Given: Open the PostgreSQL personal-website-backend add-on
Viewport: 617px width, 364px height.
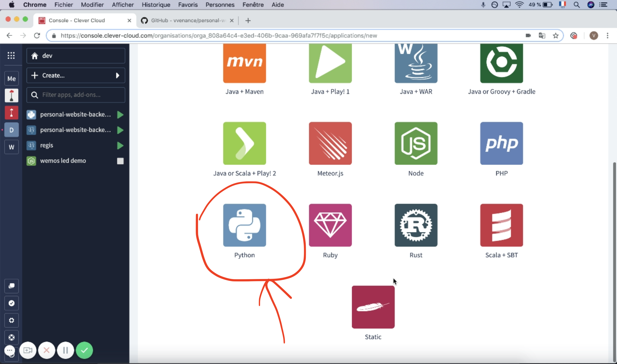Looking at the screenshot, I should (75, 130).
